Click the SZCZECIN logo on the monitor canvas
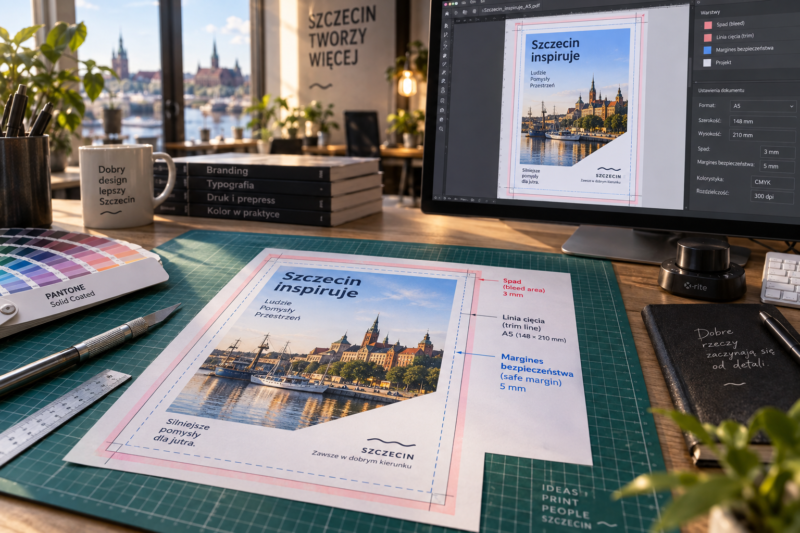The image size is (800, 533). click(608, 174)
